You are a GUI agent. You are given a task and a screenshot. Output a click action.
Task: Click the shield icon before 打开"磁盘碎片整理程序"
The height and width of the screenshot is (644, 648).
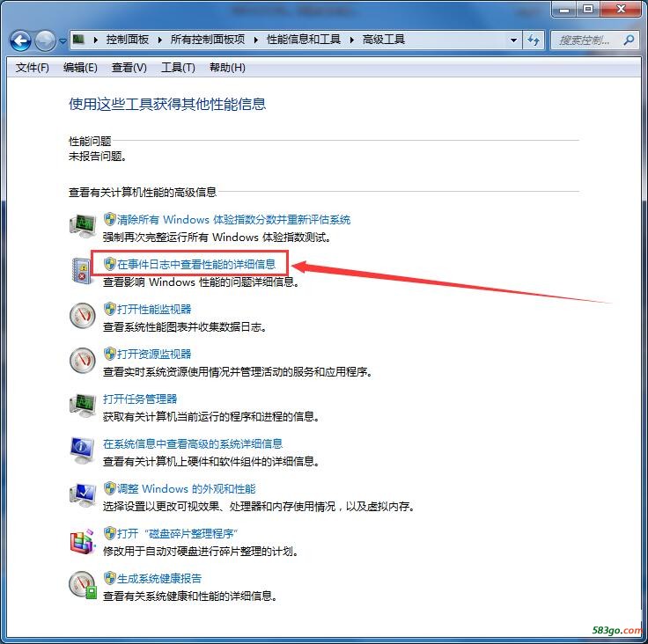click(x=109, y=533)
